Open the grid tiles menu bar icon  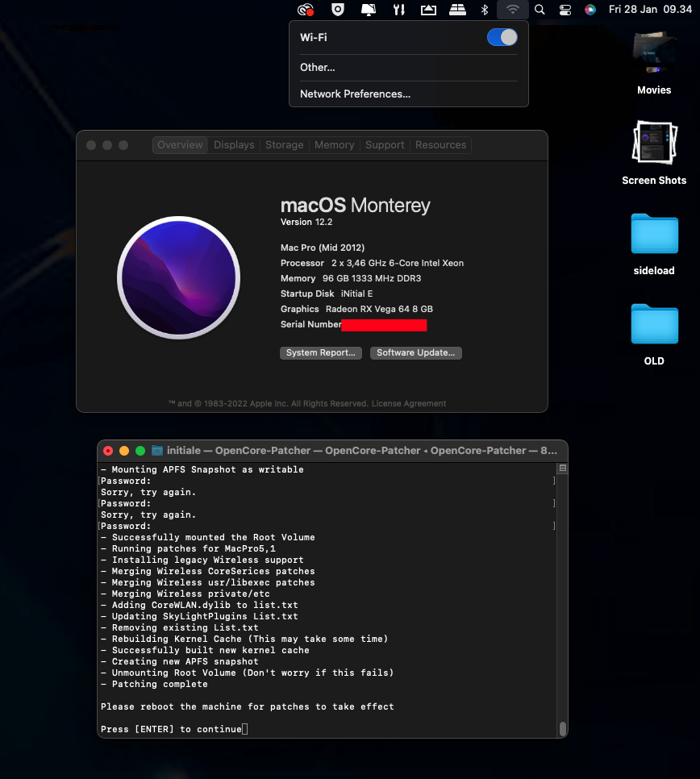[457, 10]
